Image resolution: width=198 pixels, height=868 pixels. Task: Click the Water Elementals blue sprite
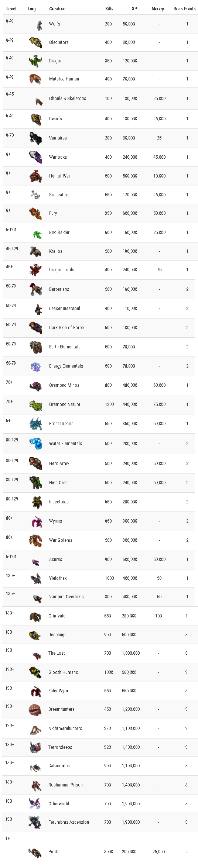click(x=36, y=443)
